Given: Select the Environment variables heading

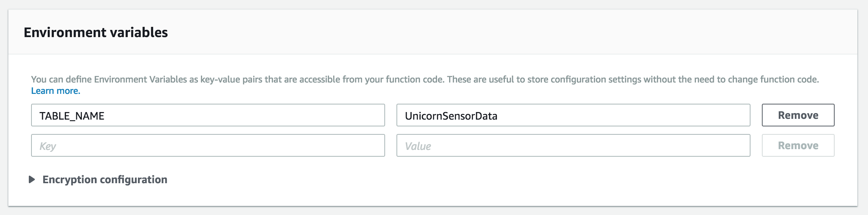Looking at the screenshot, I should (x=96, y=33).
